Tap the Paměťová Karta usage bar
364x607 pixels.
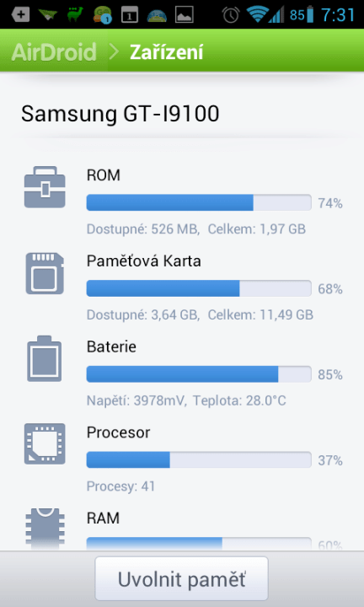click(x=199, y=288)
